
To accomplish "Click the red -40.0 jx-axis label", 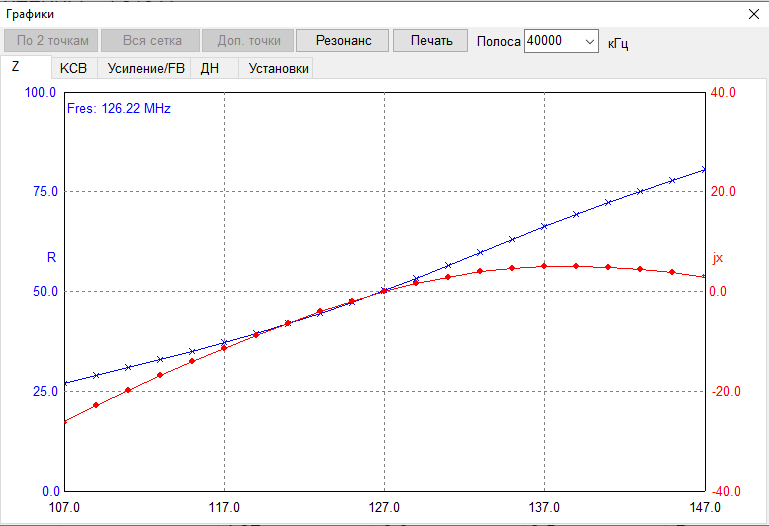I will tap(726, 491).
